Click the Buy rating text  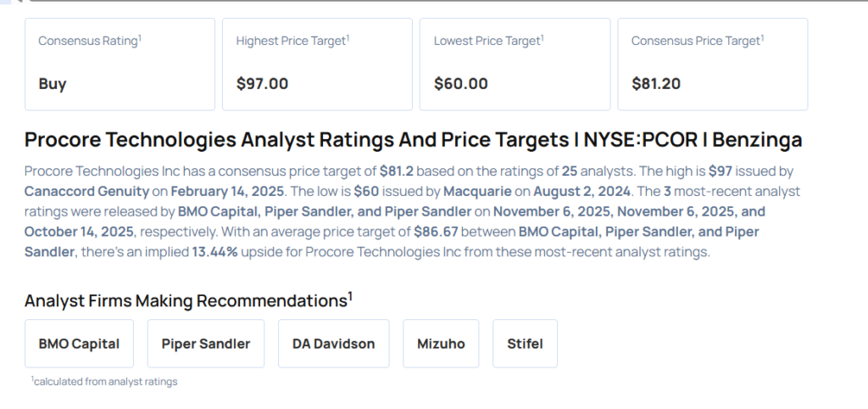(53, 83)
